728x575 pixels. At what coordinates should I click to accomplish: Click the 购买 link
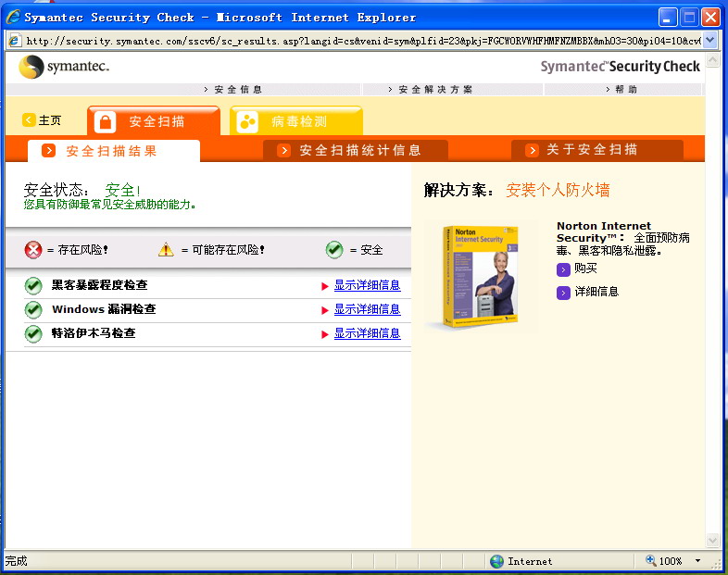(585, 269)
